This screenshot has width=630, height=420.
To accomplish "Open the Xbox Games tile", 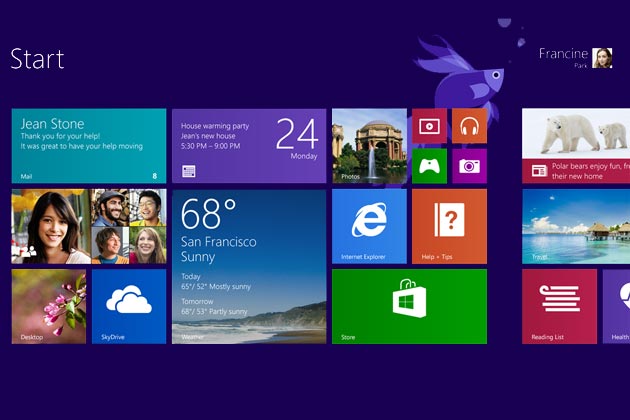I will pyautogui.click(x=429, y=166).
